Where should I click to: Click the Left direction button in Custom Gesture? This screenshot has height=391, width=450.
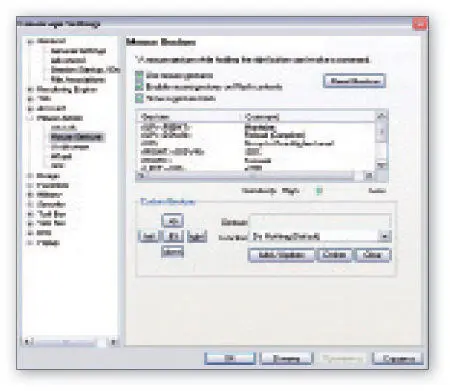(149, 236)
